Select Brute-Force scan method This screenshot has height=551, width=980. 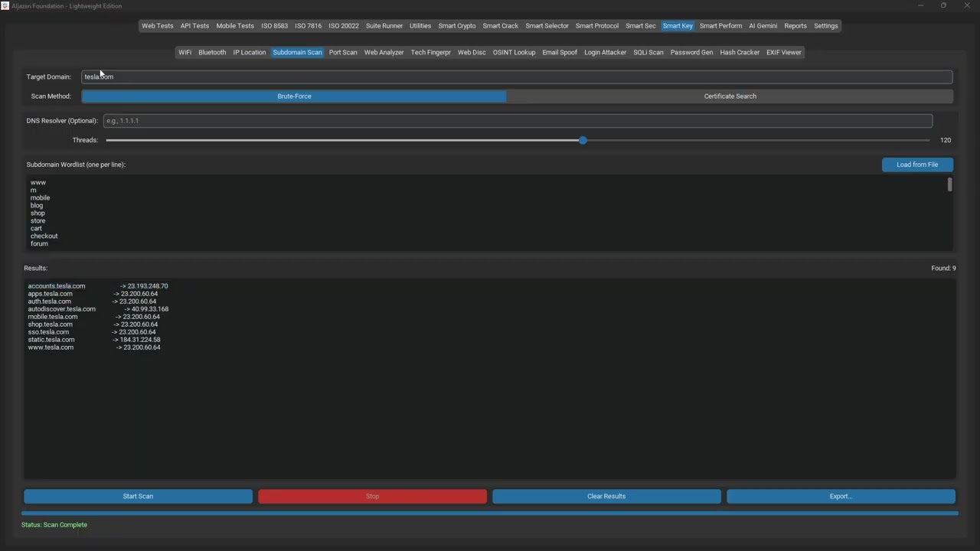tap(294, 96)
